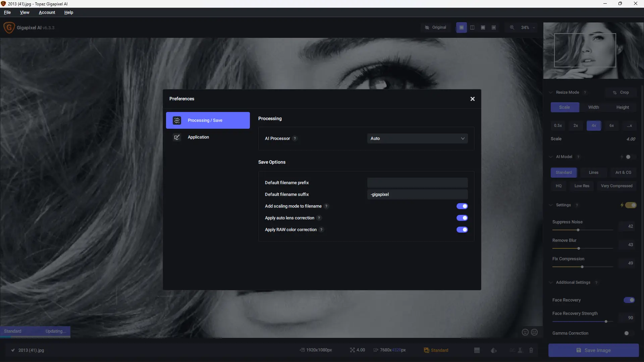644x362 pixels.
Task: Switch to split view layout icon
Action: point(472,27)
